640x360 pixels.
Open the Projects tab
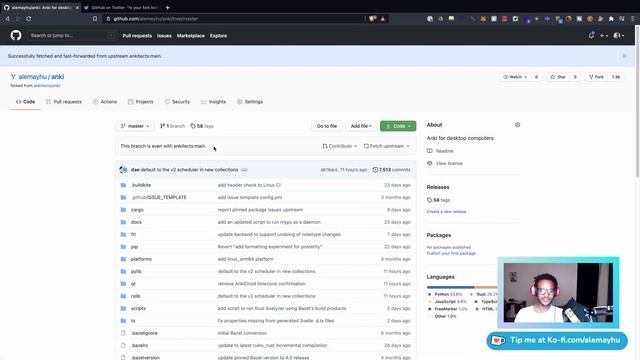pos(140,102)
